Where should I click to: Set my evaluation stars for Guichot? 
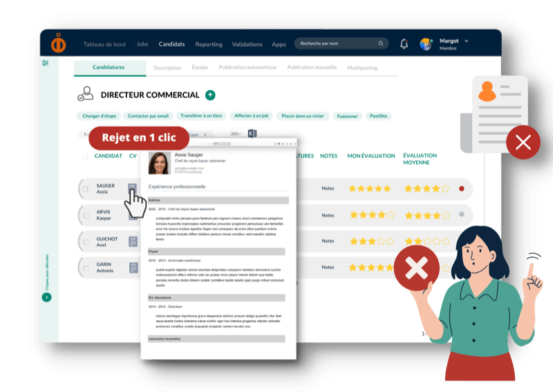click(372, 241)
